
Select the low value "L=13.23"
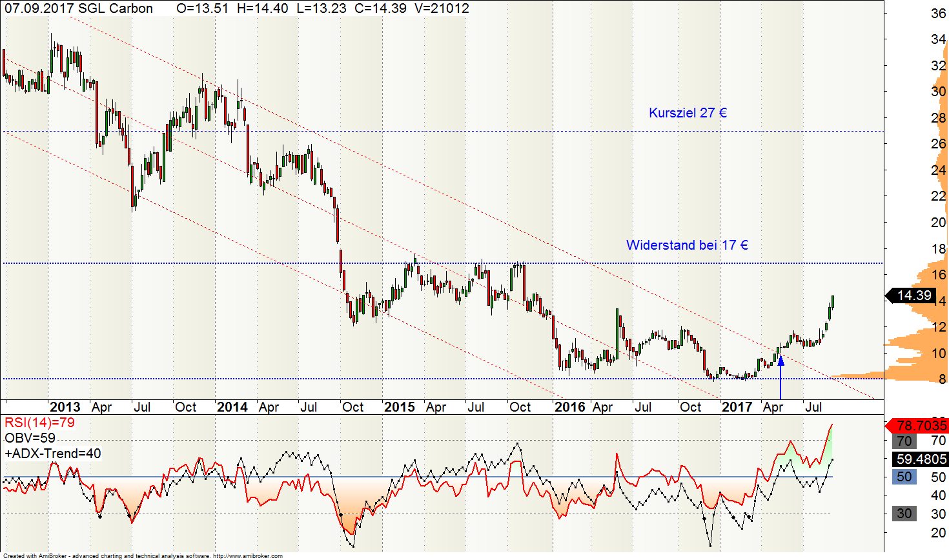(x=320, y=8)
